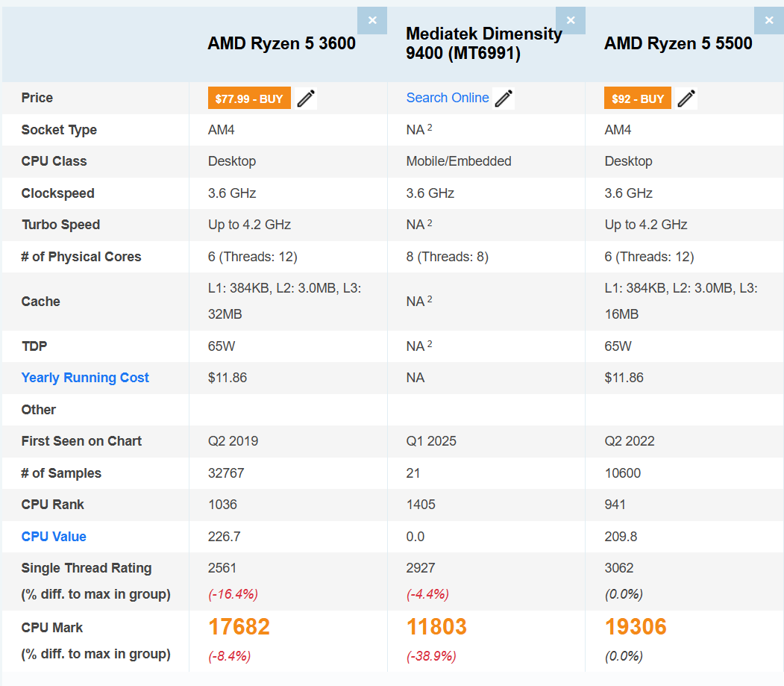Follow the CPU Value link
784x686 pixels.
[x=54, y=537]
